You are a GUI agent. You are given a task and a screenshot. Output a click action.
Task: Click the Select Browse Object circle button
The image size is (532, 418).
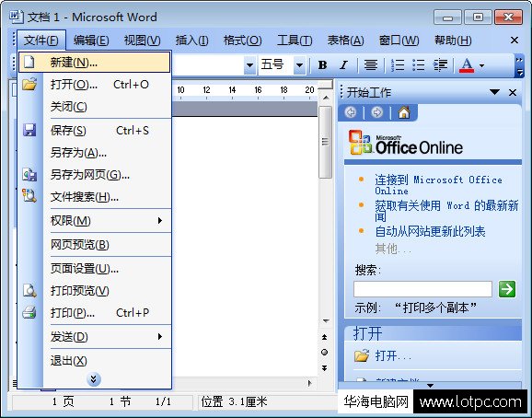point(324,353)
